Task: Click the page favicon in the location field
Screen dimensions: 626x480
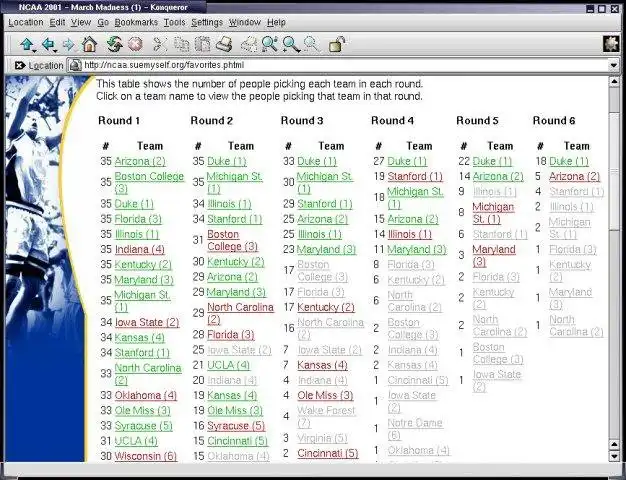Action: tap(75, 65)
